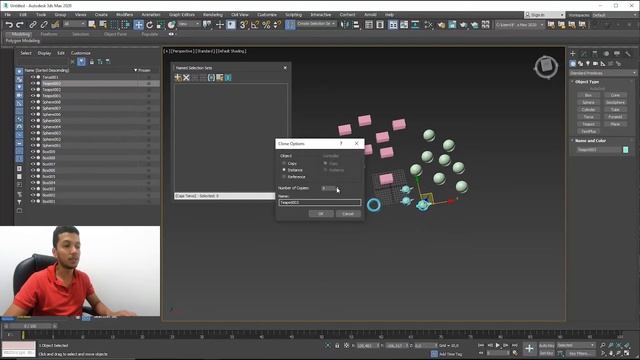Viewport: 640px width, 360px height.
Task: Click the Undo arrow in the main toolbar
Action: pyautogui.click(x=9, y=25)
